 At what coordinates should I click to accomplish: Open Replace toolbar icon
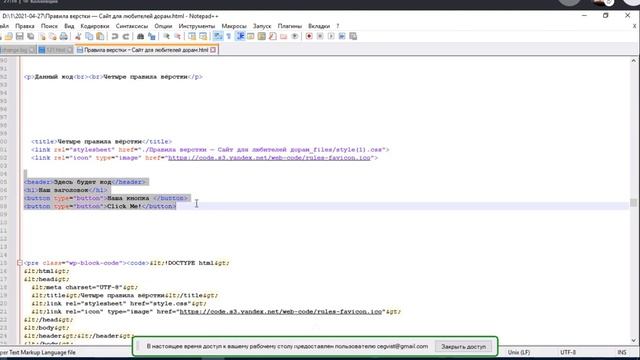tap(152, 36)
